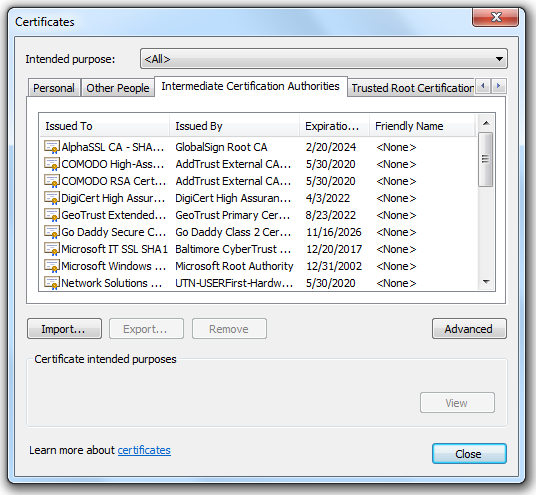This screenshot has height=495, width=536.
Task: Click issuer GlobalSign Root CA
Action: click(x=221, y=147)
